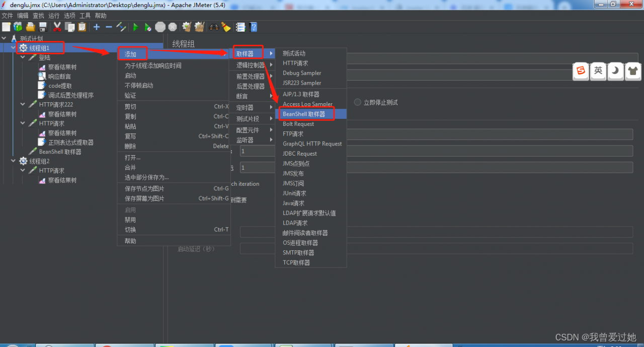Click the Copy toolbar icon

pos(69,27)
